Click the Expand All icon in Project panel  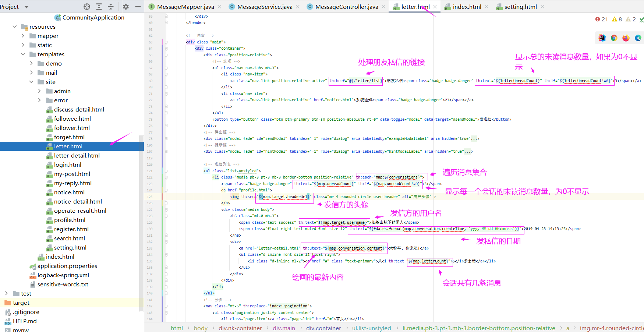99,7
